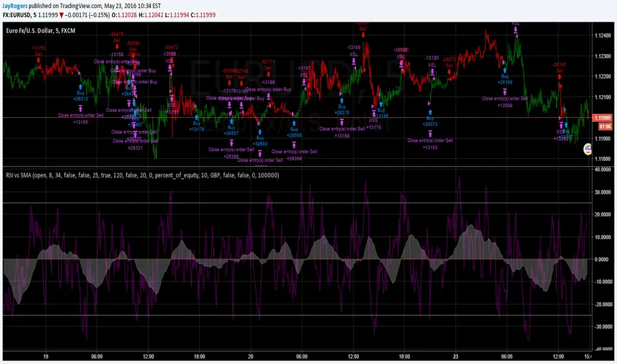
Task: Click the -20.0000 indicator axis label
Action: coord(602,304)
